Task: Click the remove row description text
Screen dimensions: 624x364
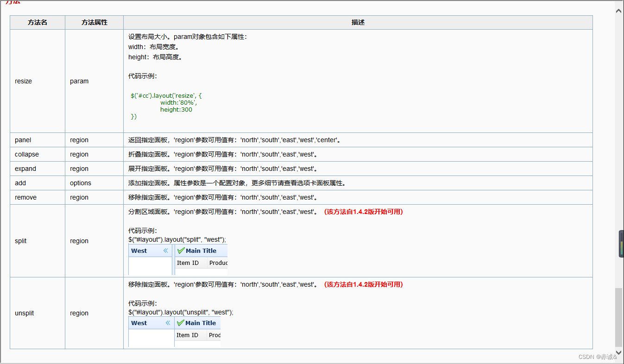Action: (224, 197)
